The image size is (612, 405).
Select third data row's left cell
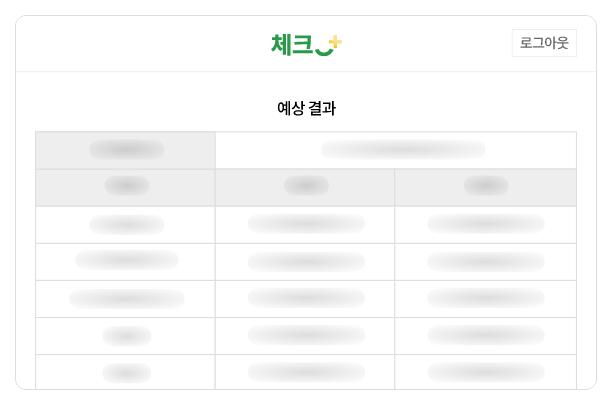coord(126,298)
